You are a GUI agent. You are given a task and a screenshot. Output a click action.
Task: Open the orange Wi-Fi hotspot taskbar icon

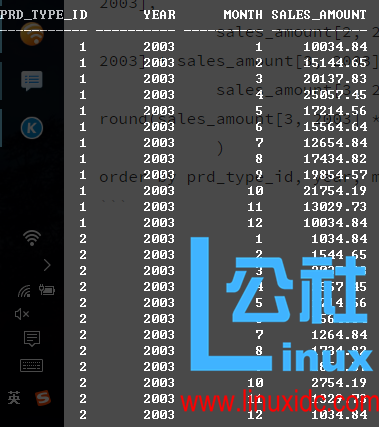click(x=32, y=34)
